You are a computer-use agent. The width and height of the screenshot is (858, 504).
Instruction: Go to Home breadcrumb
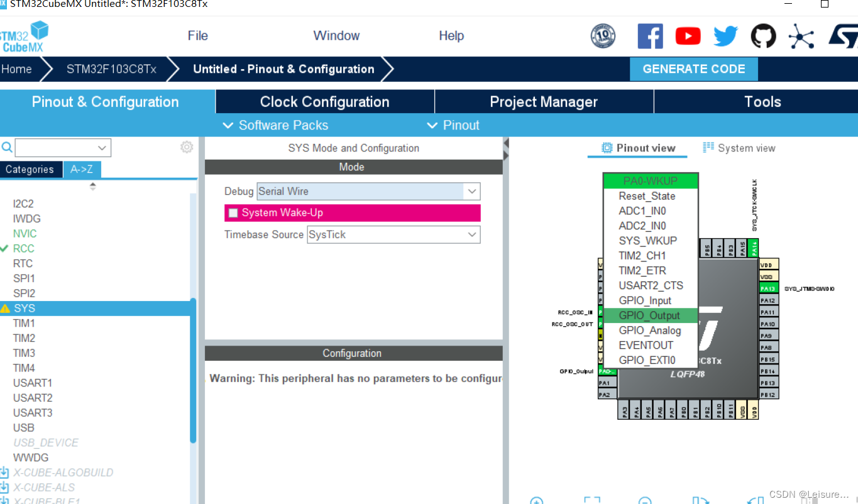tap(17, 69)
